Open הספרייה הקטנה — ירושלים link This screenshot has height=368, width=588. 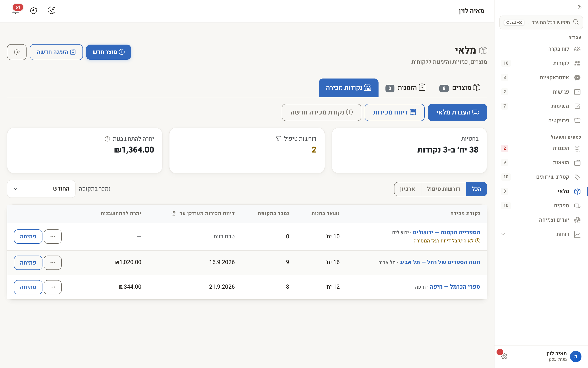pos(446,232)
